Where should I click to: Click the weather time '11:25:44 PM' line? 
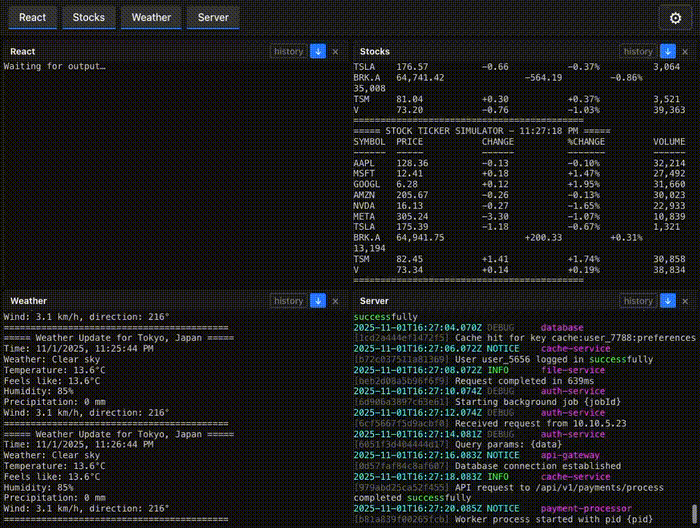click(79, 349)
